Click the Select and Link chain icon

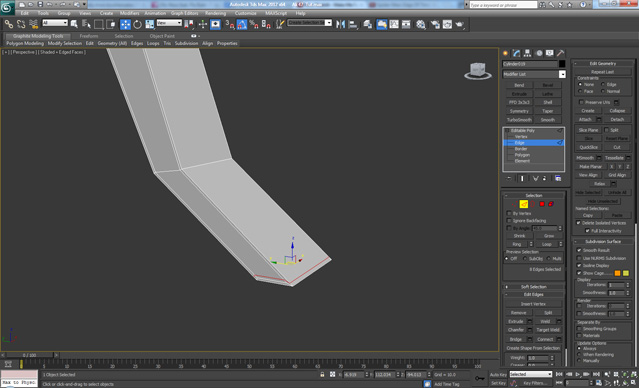(9, 24)
